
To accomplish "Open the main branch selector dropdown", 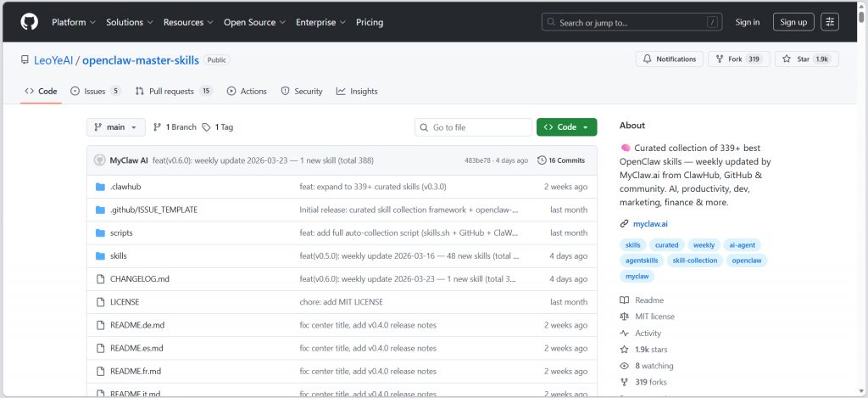I will click(115, 127).
